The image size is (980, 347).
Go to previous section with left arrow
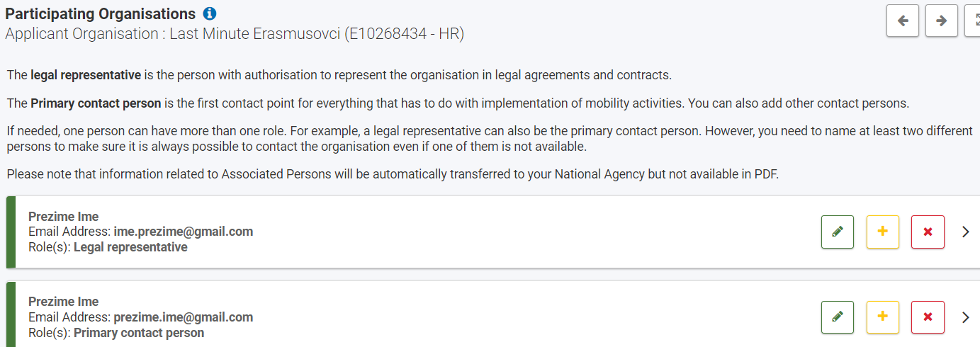[x=903, y=21]
